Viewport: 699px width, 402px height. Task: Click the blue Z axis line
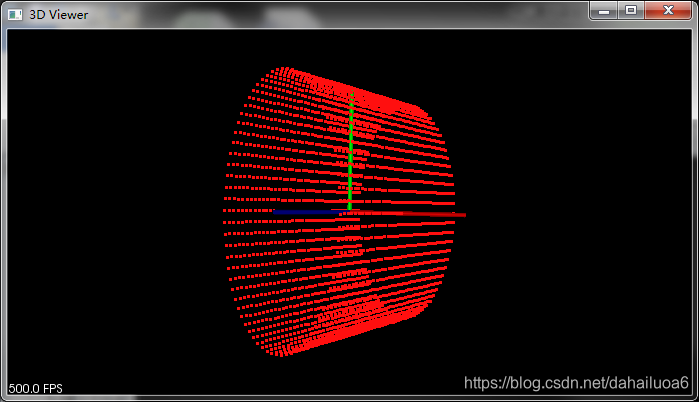[310, 212]
